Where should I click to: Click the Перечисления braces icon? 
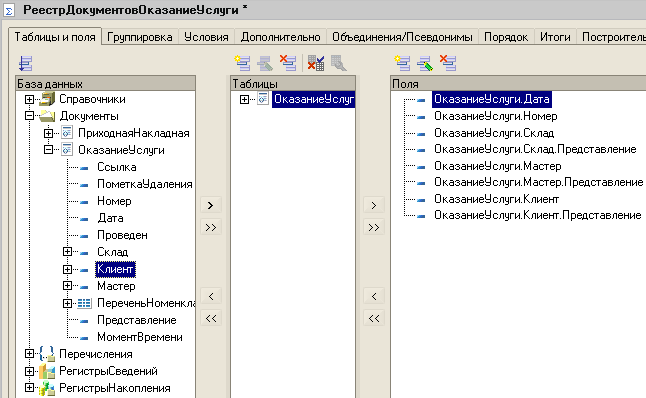point(47,354)
